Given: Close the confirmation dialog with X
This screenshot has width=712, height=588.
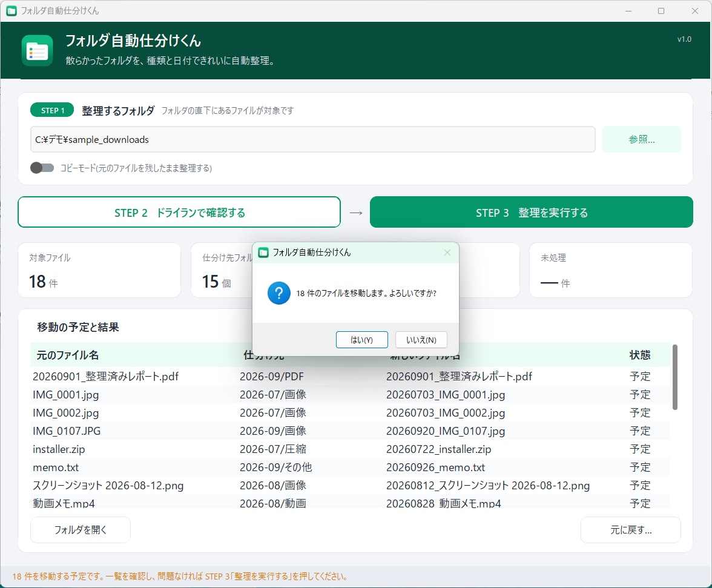Looking at the screenshot, I should pyautogui.click(x=447, y=253).
